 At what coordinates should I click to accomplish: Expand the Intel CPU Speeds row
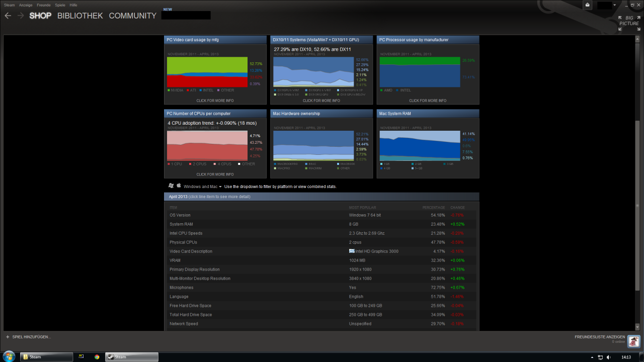point(321,233)
